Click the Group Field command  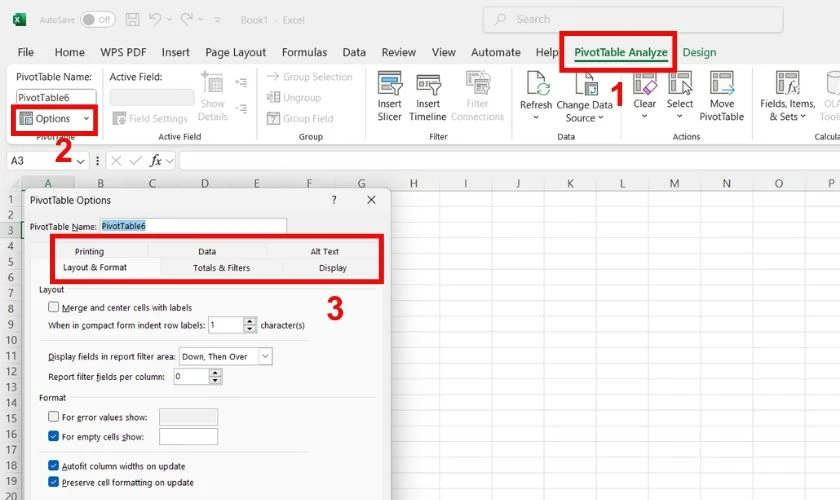pos(300,118)
